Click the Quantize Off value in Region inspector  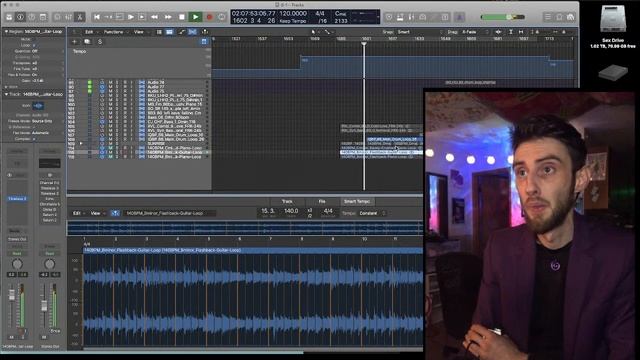[x=35, y=51]
